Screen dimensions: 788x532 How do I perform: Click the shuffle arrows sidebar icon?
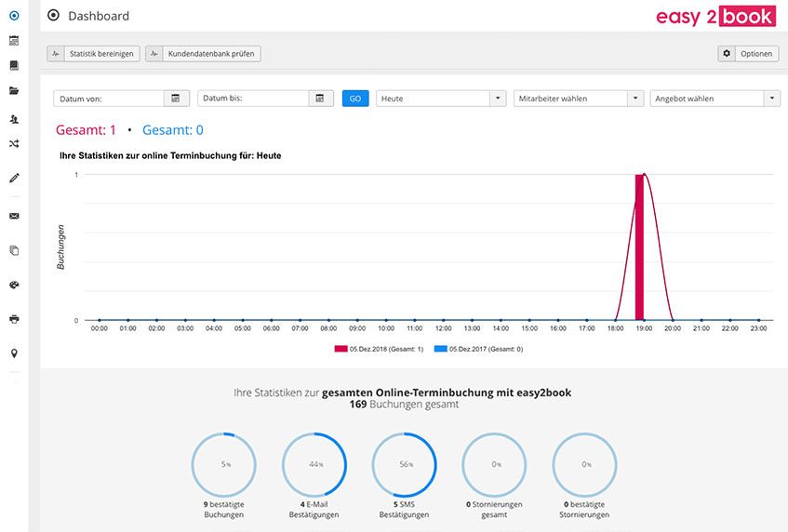tap(14, 143)
